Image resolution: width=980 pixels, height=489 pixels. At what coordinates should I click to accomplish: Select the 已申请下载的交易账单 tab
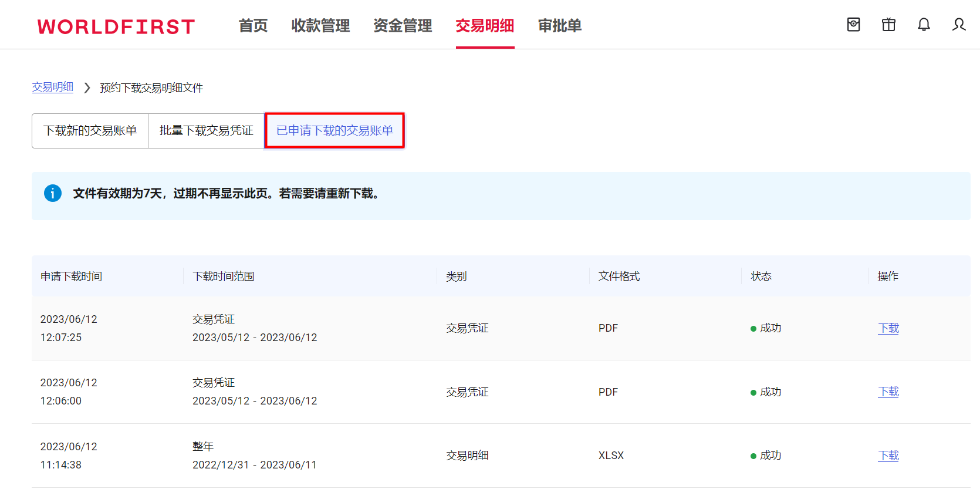coord(334,130)
